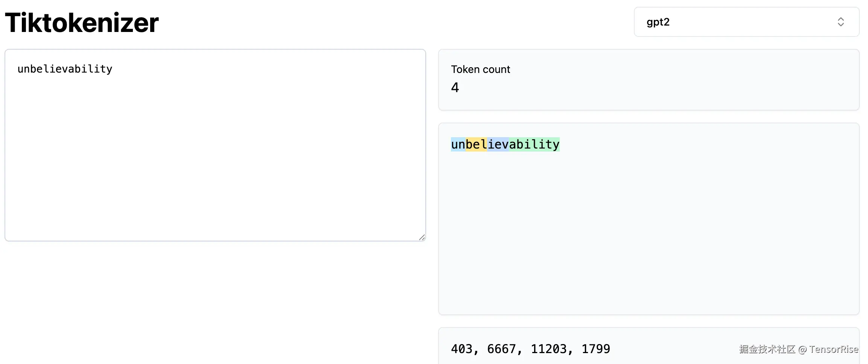
Task: Click token ID 1799
Action: tap(596, 349)
